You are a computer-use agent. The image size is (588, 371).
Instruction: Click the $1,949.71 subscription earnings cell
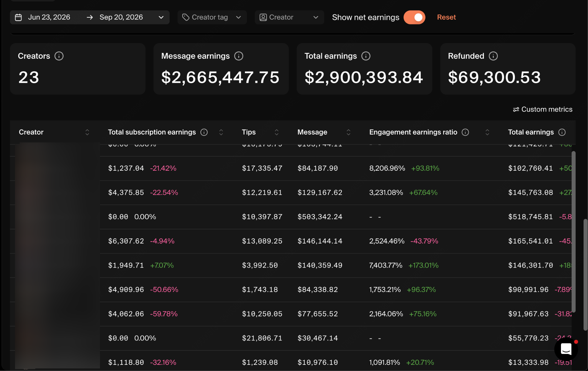(126, 265)
